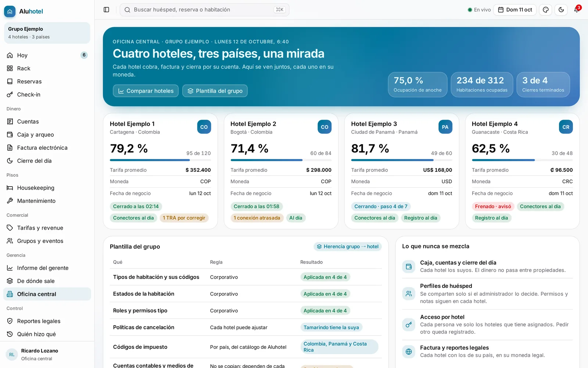The width and height of the screenshot is (588, 368).
Task: Collapse the sidebar with the panel icon
Action: click(x=107, y=10)
